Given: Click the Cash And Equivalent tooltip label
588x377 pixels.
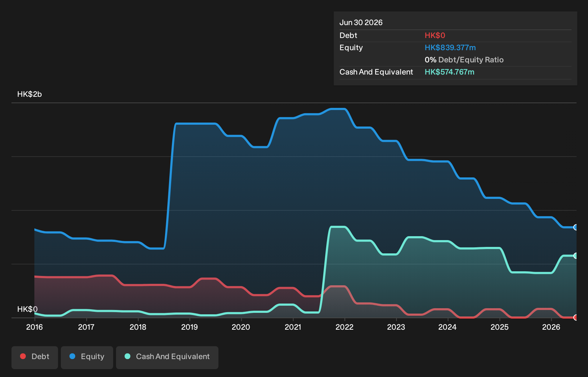Looking at the screenshot, I should pyautogui.click(x=376, y=72).
